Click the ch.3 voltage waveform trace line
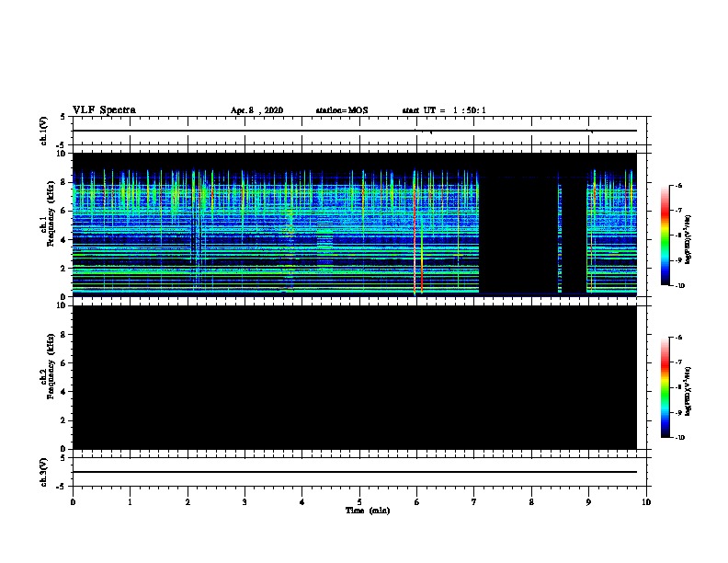Image resolution: width=728 pixels, height=563 pixels. click(x=354, y=472)
